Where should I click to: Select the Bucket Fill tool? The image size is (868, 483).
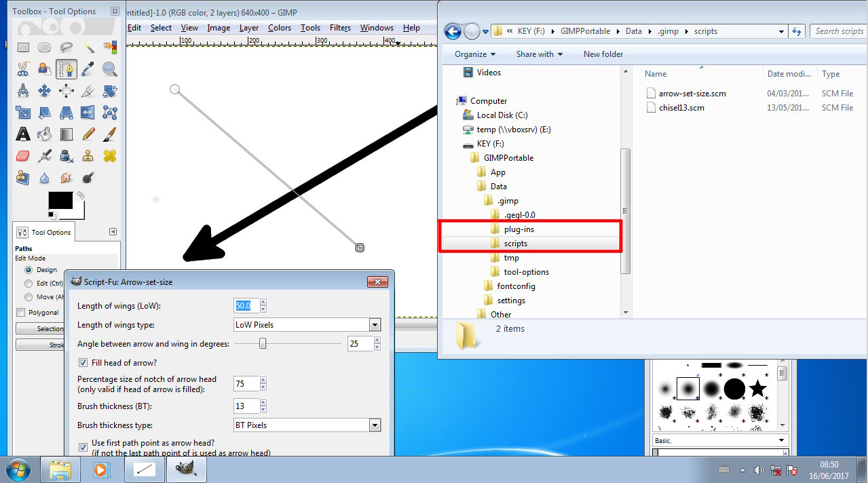click(45, 134)
